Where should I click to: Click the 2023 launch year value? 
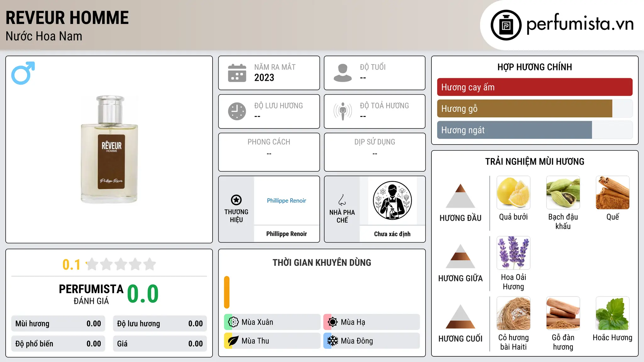pyautogui.click(x=264, y=78)
